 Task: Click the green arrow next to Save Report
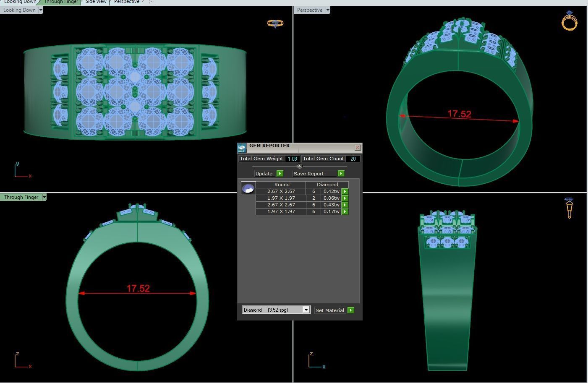pos(341,174)
